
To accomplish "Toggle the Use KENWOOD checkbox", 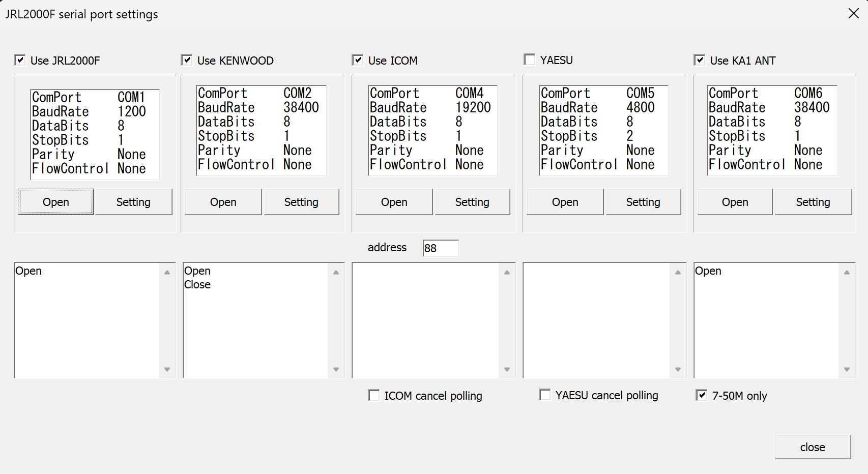I will click(187, 61).
